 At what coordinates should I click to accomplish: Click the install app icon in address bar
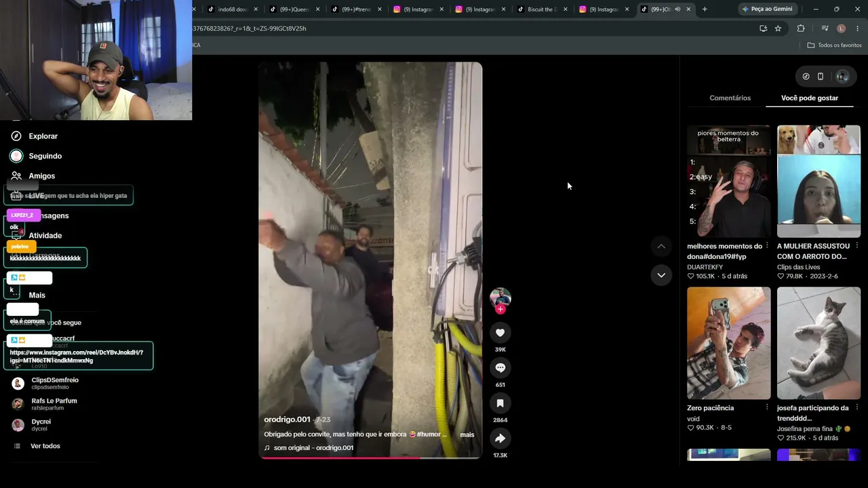763,28
